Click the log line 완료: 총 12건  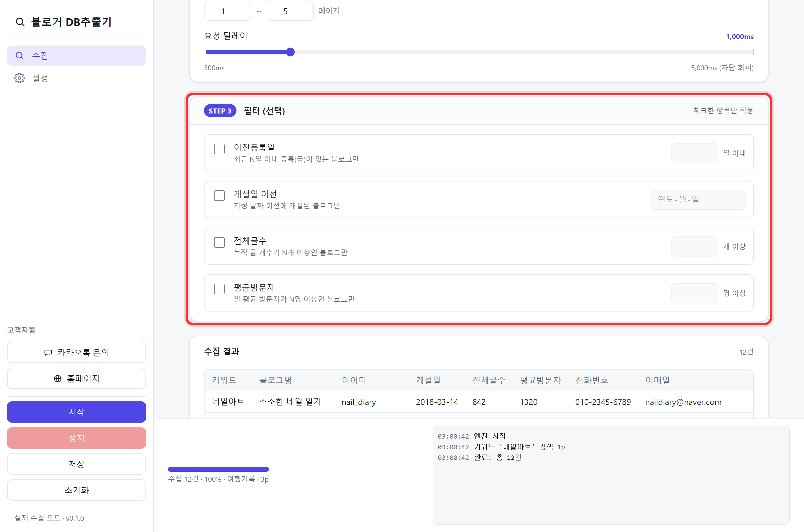497,458
